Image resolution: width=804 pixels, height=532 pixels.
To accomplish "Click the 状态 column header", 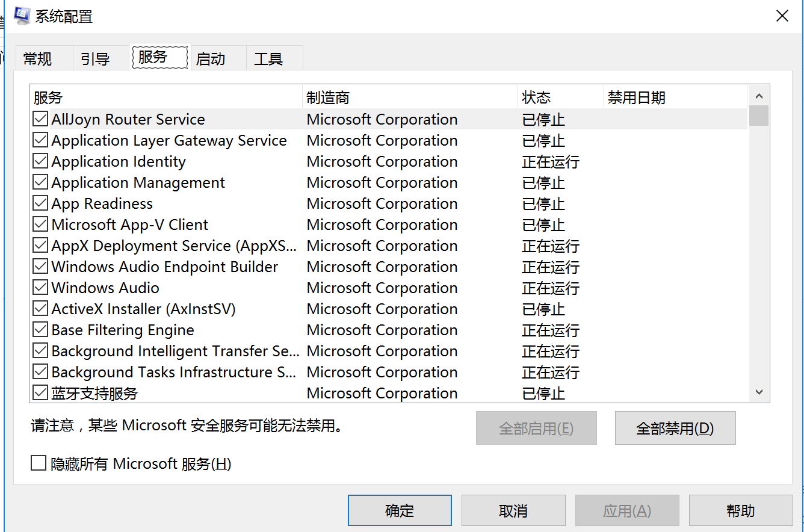I will (561, 97).
